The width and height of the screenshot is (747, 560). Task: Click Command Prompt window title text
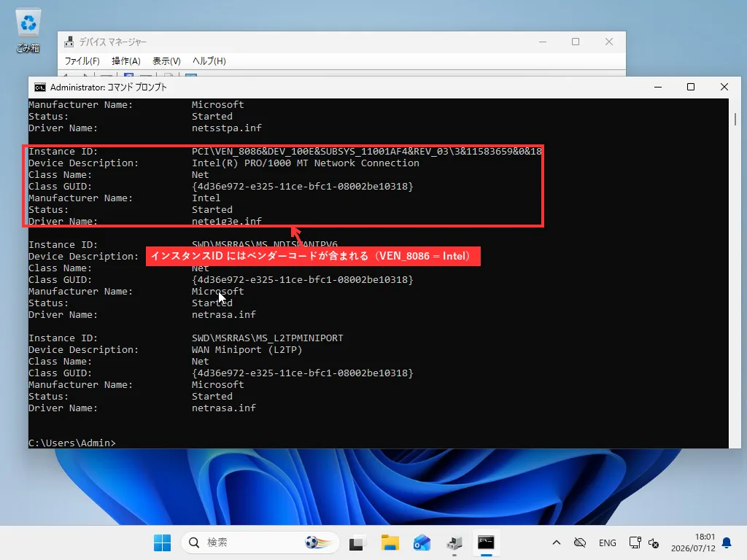coord(109,87)
